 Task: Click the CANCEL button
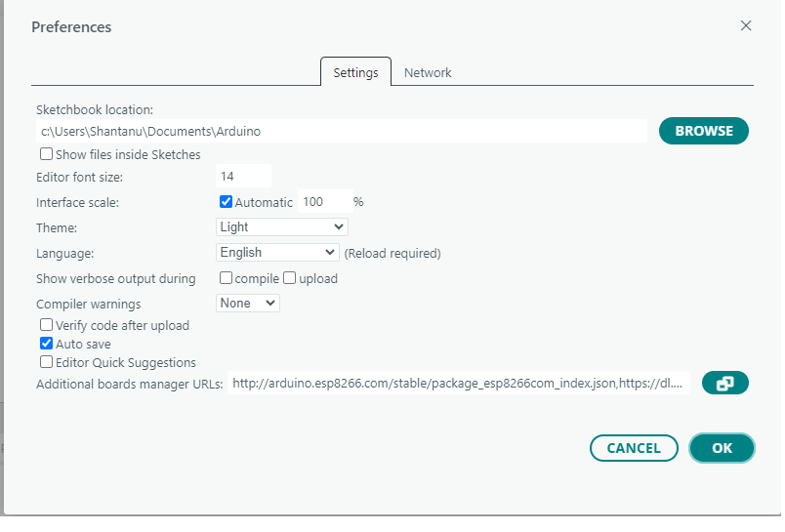pos(634,448)
